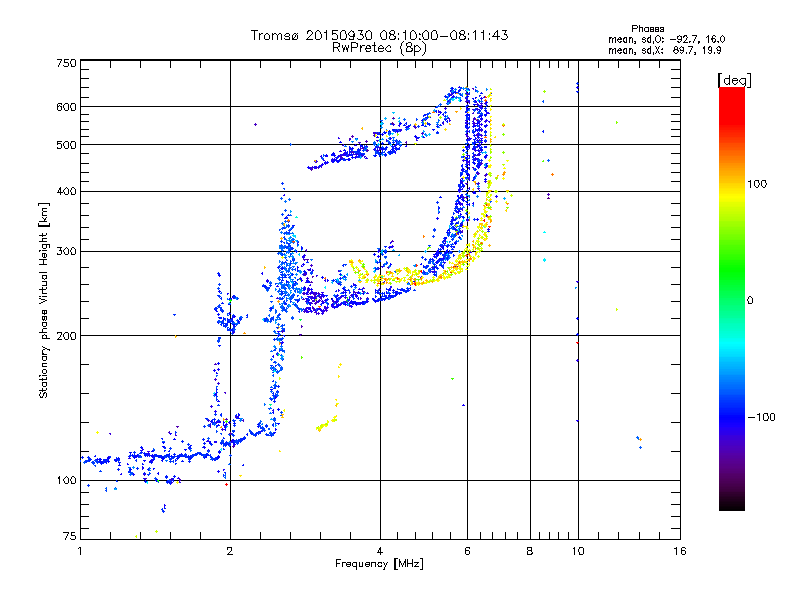Click the y-axis tick label '300'

[x=66, y=252]
